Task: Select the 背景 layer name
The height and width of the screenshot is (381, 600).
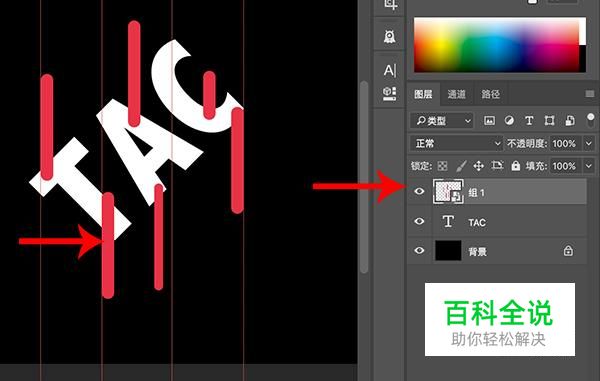Action: pos(477,252)
